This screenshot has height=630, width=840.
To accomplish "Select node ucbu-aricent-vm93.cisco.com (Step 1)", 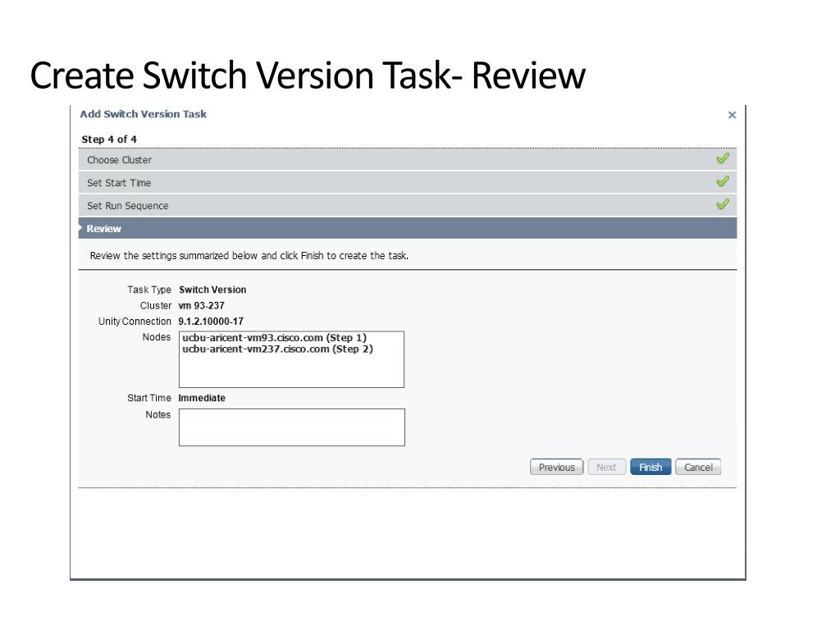I will [x=274, y=338].
